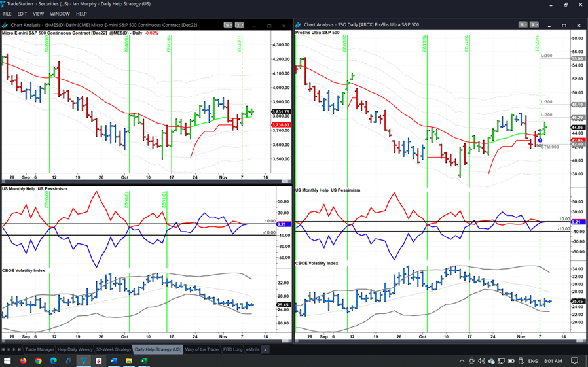Click the ENG language indicator
This screenshot has width=588, height=367.
coord(533,361)
